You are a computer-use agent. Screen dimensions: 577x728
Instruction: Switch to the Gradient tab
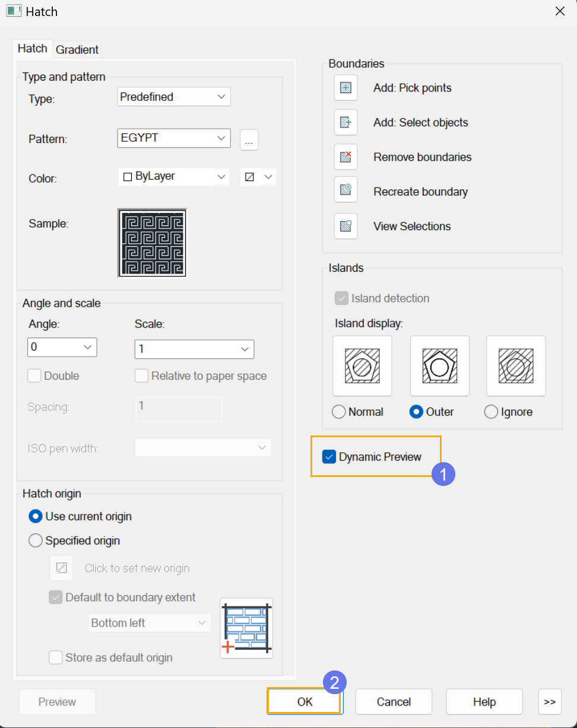point(77,50)
